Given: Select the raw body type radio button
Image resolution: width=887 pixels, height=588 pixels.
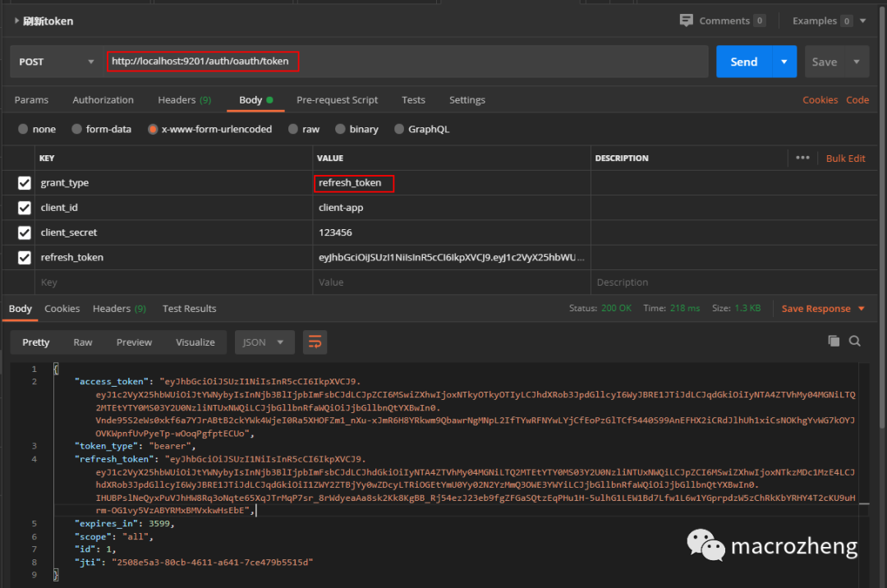Looking at the screenshot, I should pyautogui.click(x=293, y=129).
